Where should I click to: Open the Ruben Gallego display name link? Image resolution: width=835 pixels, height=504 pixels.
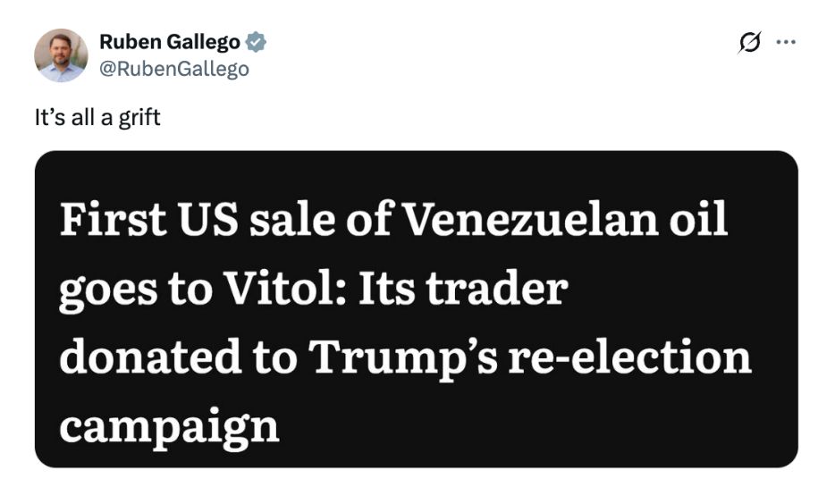click(169, 42)
